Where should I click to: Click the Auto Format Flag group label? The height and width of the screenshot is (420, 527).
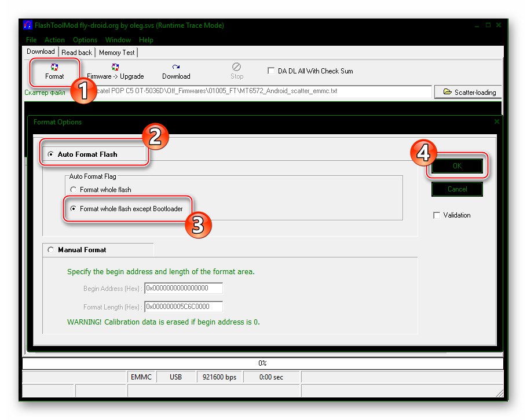(93, 176)
